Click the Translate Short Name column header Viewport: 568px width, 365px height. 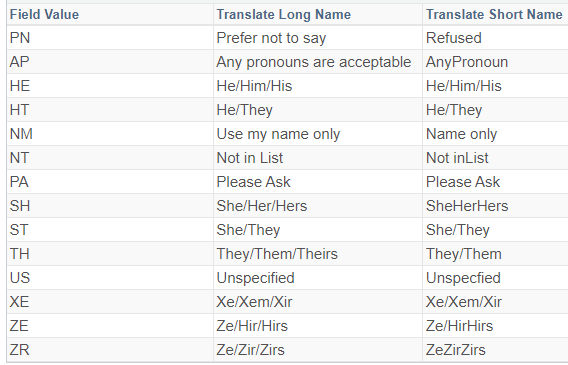(495, 14)
